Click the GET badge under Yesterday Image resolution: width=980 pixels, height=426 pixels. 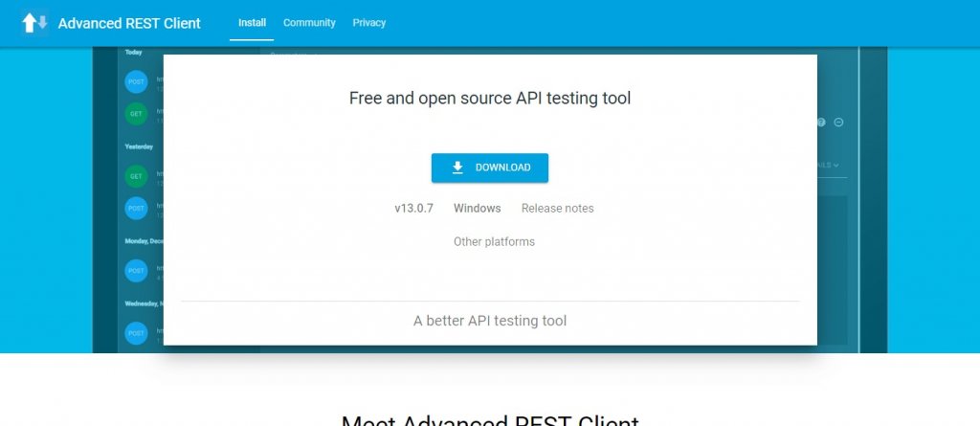[x=136, y=176]
